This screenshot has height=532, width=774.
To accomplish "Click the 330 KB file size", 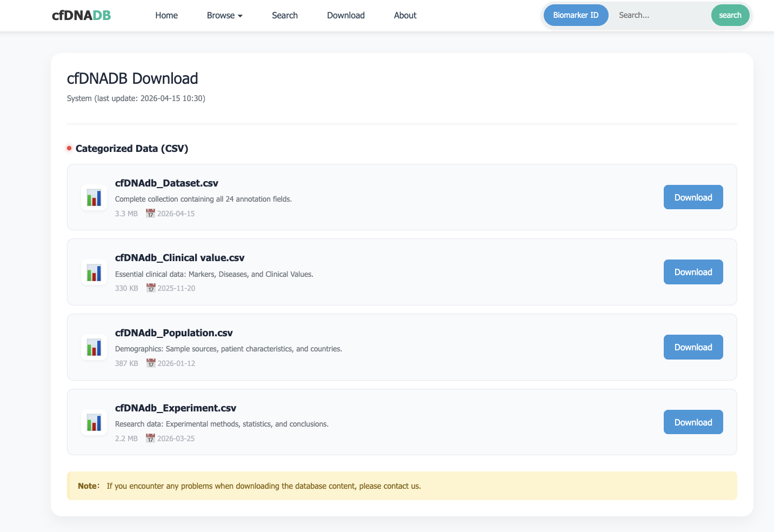I will tap(126, 288).
